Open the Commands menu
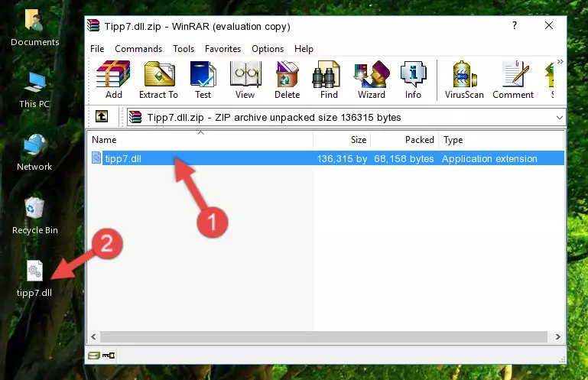This screenshot has height=380, width=588. coord(138,49)
